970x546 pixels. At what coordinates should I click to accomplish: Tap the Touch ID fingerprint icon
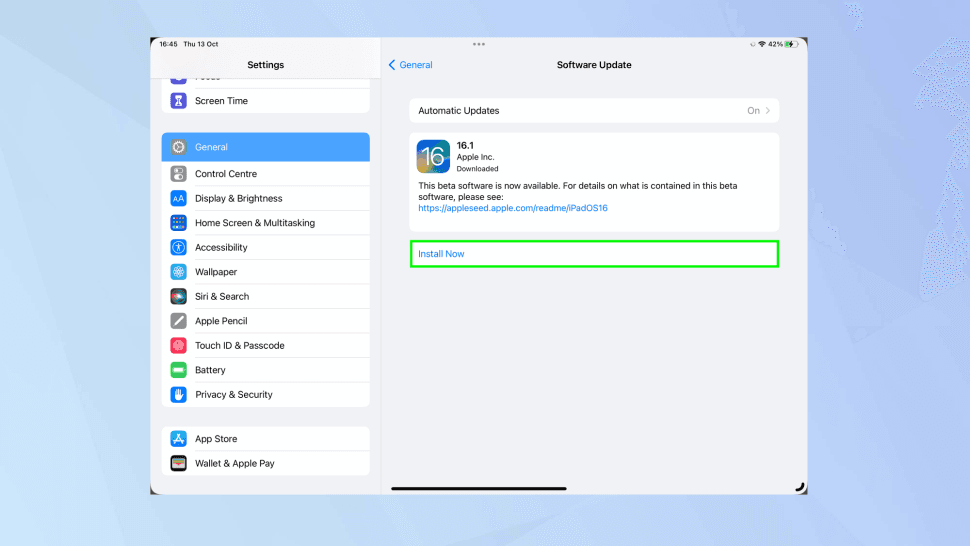pos(178,346)
